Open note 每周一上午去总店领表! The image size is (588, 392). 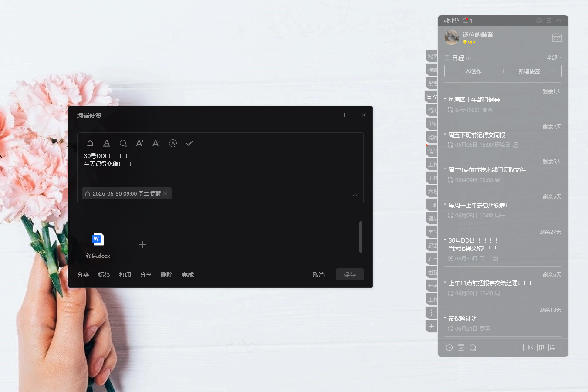click(x=478, y=205)
